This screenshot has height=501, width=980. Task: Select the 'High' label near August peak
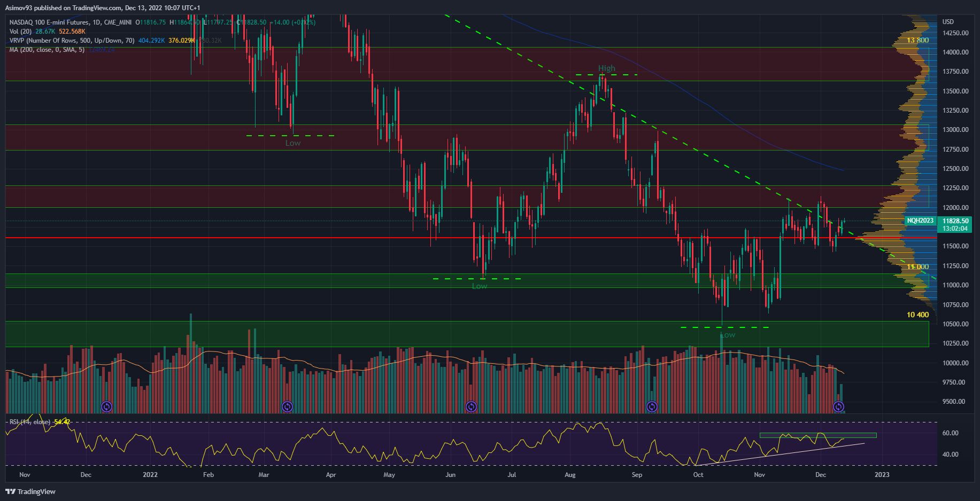606,68
